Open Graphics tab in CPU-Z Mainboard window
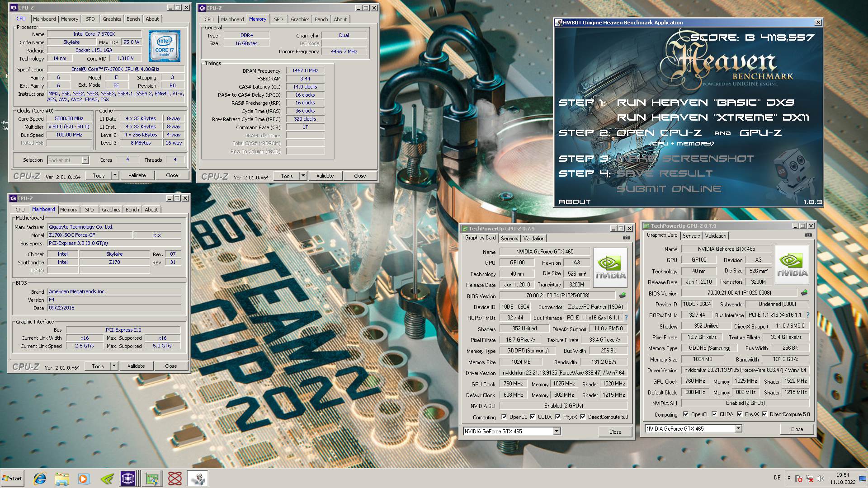This screenshot has height=488, width=868. click(x=111, y=210)
